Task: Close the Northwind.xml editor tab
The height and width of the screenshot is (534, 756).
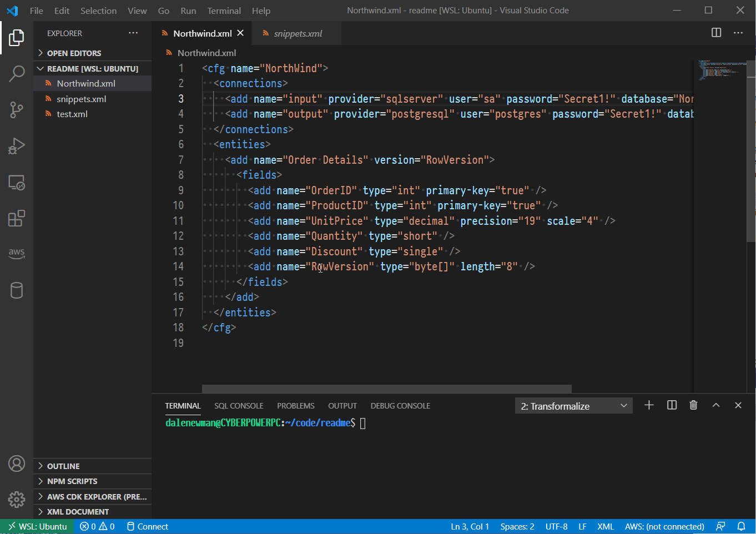Action: (240, 33)
